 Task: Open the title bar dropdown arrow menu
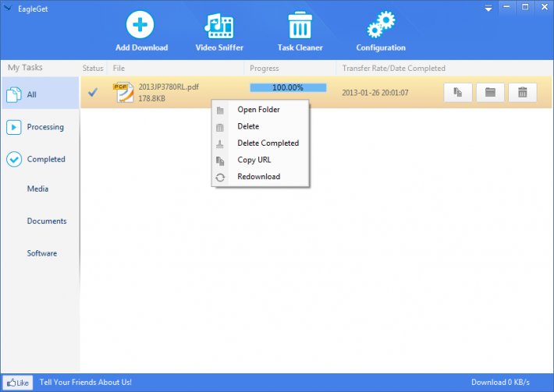pyautogui.click(x=488, y=9)
